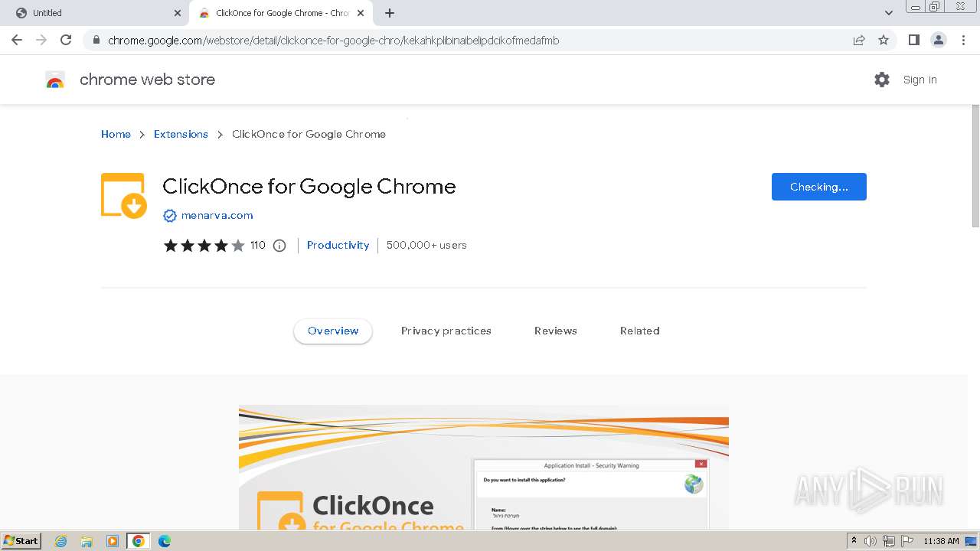Launch Internet Explorer from the taskbar
Image resolution: width=980 pixels, height=551 pixels.
(60, 541)
